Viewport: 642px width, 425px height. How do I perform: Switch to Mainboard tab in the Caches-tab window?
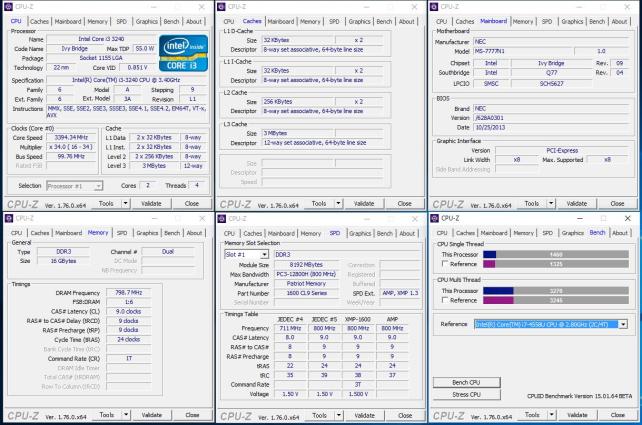click(281, 21)
